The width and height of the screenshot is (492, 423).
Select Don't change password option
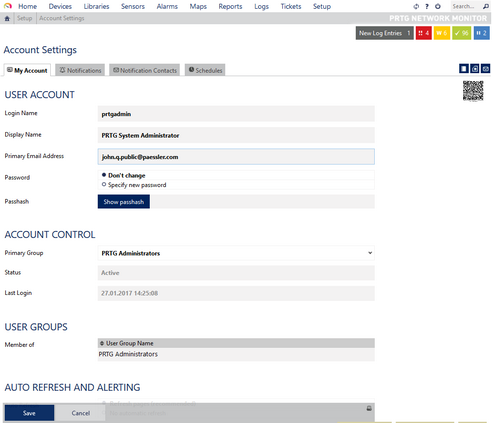tap(104, 175)
